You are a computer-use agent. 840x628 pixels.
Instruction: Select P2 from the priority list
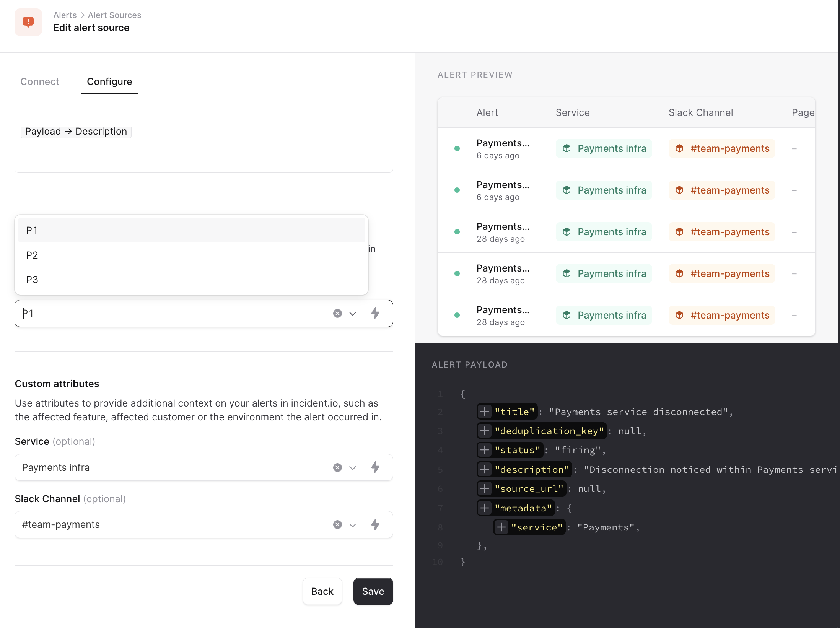[32, 255]
